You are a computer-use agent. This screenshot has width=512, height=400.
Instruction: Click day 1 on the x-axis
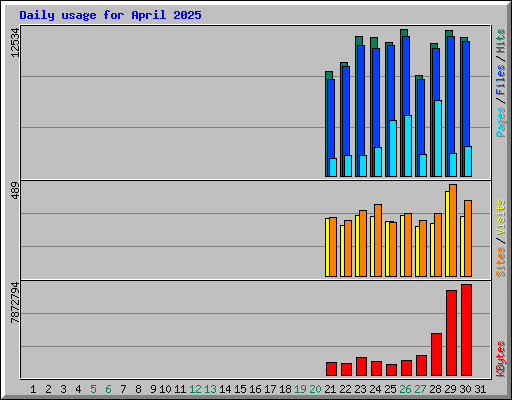coord(33,389)
